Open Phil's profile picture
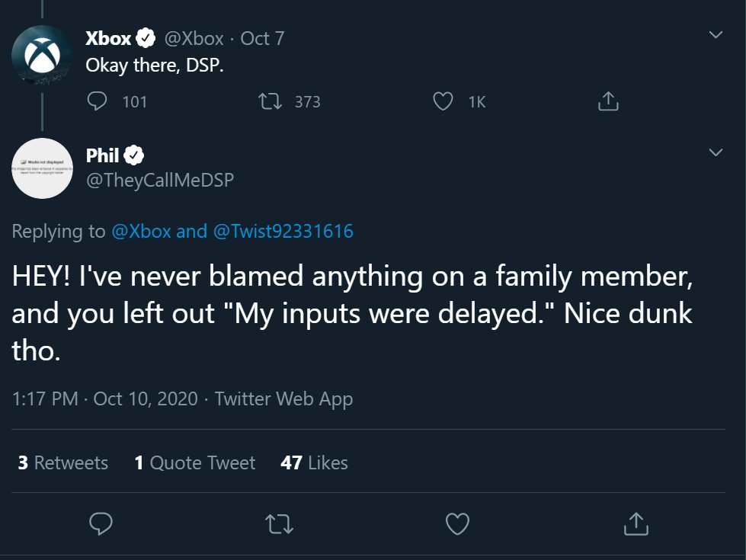This screenshot has width=746, height=560. (x=43, y=168)
